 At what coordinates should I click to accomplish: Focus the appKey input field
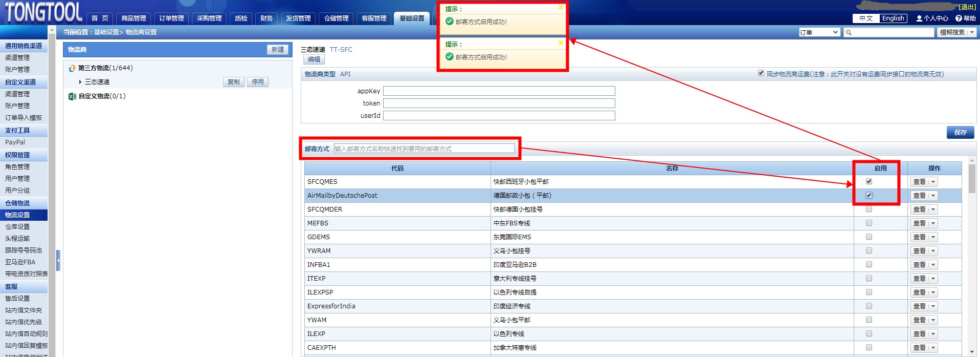[x=499, y=91]
